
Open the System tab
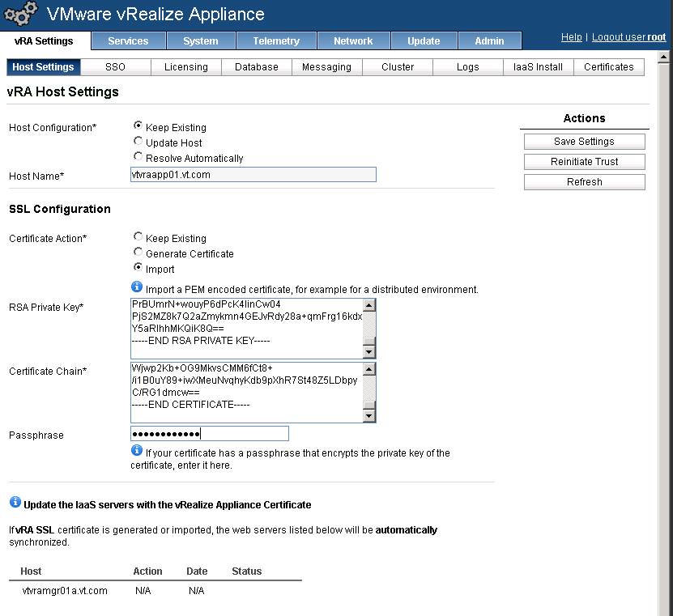(x=201, y=40)
